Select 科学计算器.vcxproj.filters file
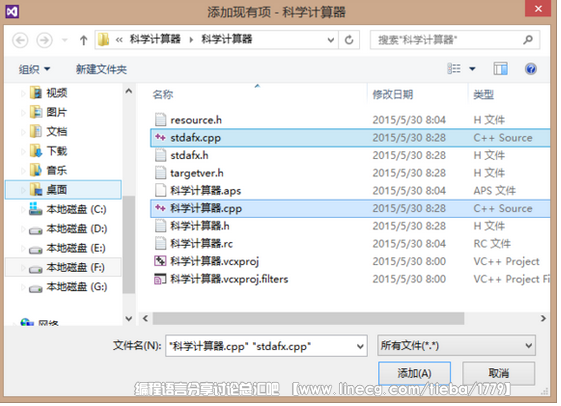The image size is (561, 406). click(229, 279)
